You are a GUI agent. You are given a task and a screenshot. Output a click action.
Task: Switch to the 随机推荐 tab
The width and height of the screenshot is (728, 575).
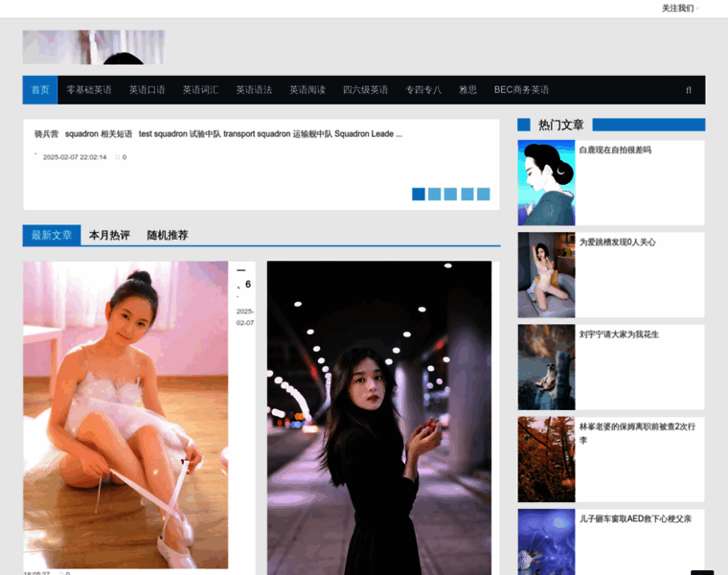pyautogui.click(x=168, y=235)
